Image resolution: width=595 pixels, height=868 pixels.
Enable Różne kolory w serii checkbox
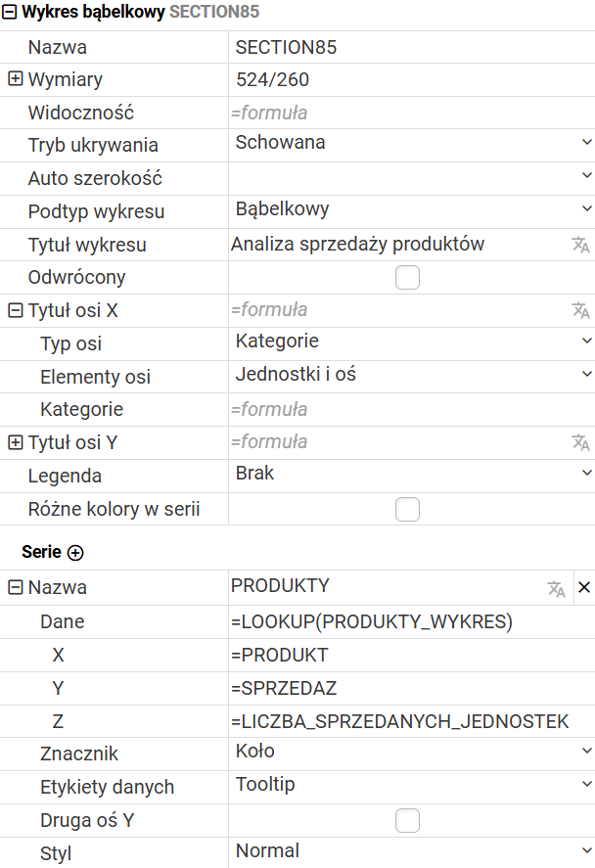(x=407, y=509)
